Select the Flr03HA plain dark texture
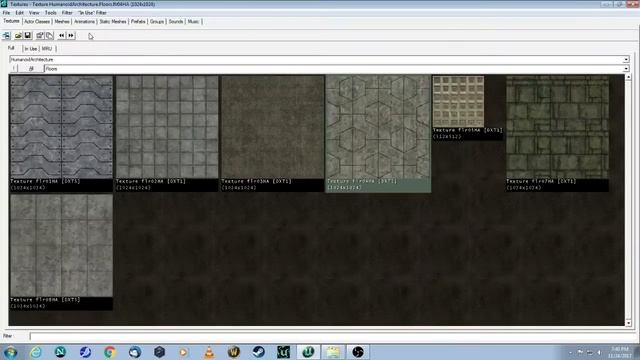Screen dimensions: 640x360 pyautogui.click(x=273, y=127)
